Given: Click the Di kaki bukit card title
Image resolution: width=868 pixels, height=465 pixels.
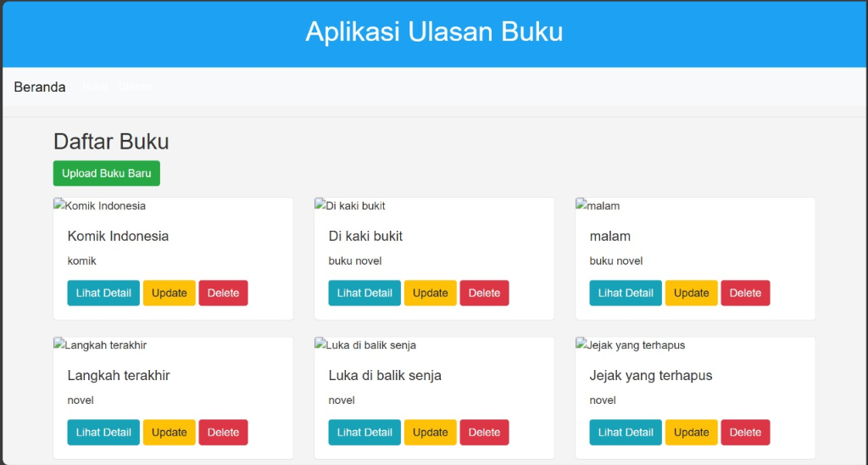Looking at the screenshot, I should point(365,236).
